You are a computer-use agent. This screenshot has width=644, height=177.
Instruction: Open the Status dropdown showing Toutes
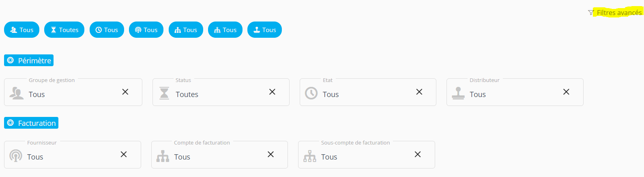pos(211,94)
